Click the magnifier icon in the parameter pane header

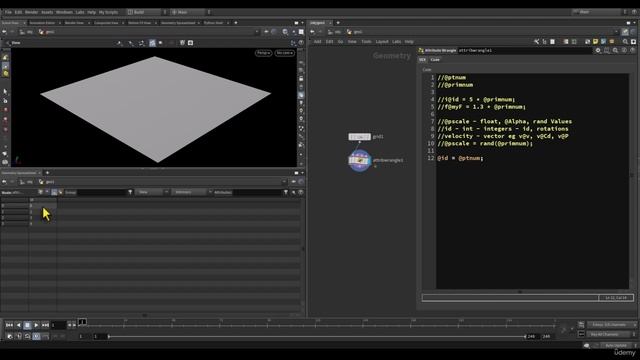pyautogui.click(x=615, y=51)
